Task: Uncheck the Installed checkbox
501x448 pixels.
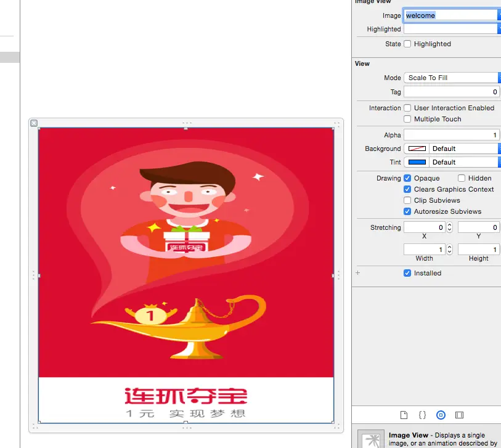Action: click(407, 273)
